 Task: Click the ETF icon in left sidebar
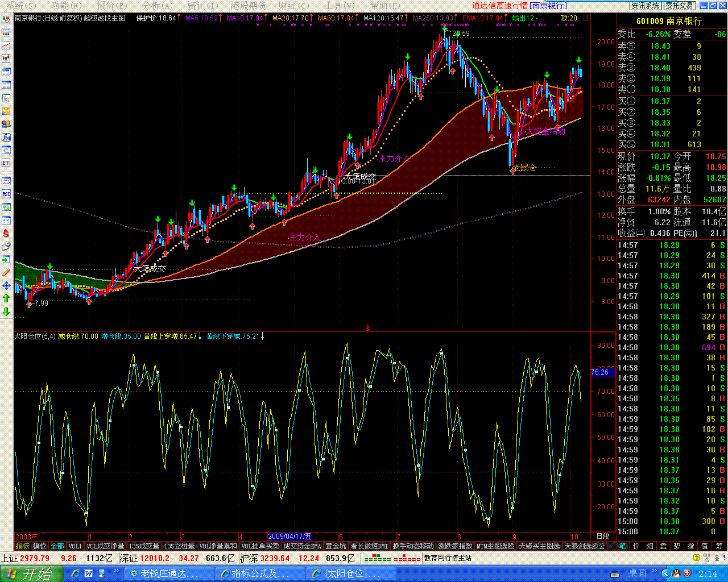click(6, 163)
